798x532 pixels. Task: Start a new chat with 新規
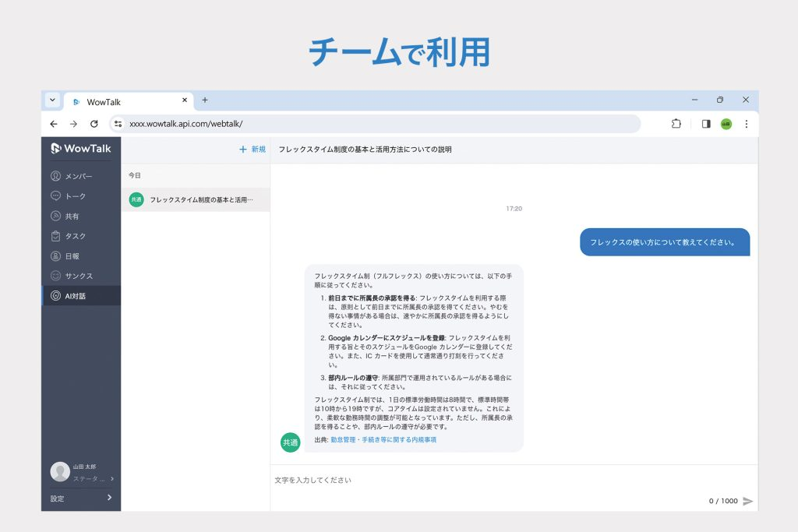(252, 149)
